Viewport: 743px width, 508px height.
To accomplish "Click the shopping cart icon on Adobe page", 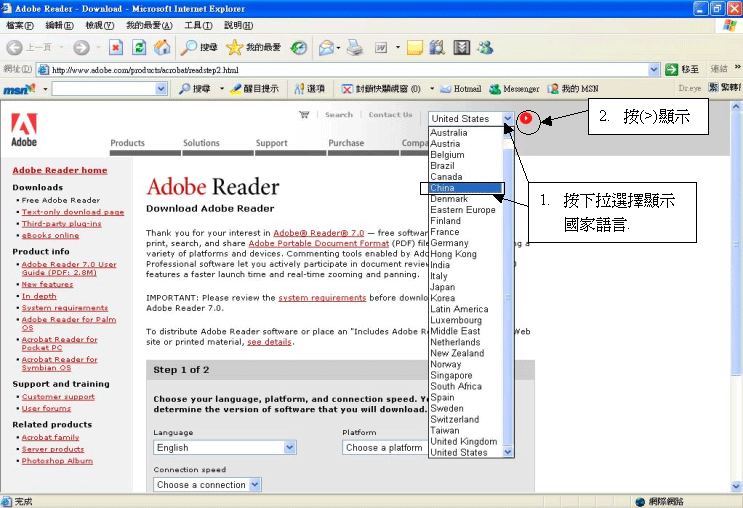I will tap(304, 114).
